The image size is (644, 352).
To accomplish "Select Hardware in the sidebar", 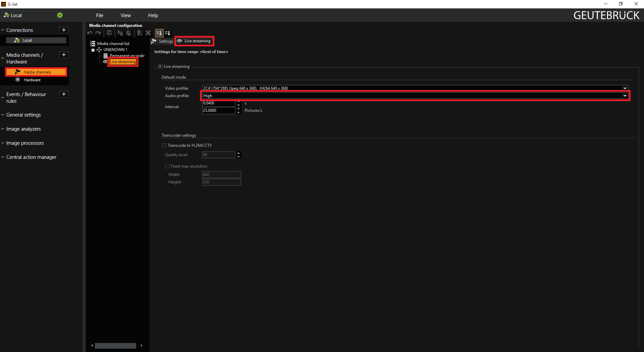I will tap(32, 80).
